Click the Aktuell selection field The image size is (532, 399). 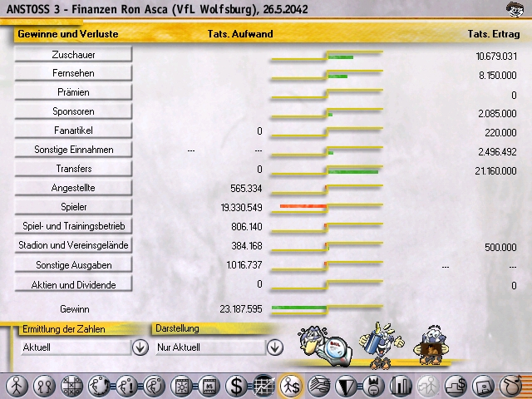(x=76, y=347)
